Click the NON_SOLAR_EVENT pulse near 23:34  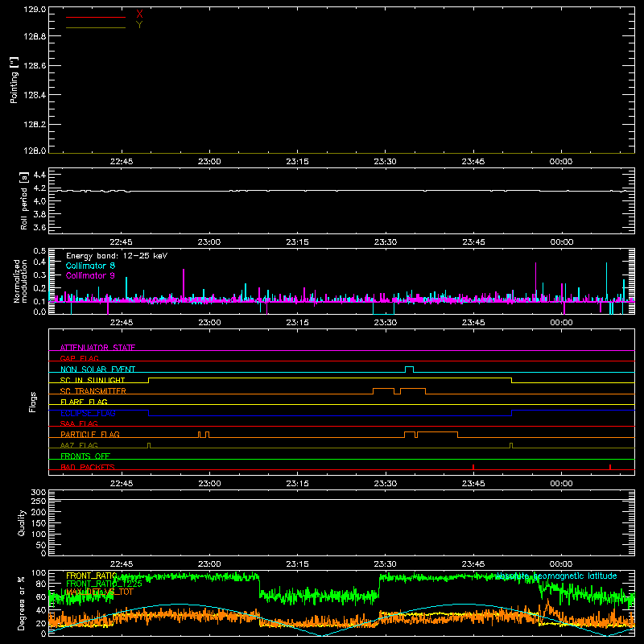click(x=409, y=369)
